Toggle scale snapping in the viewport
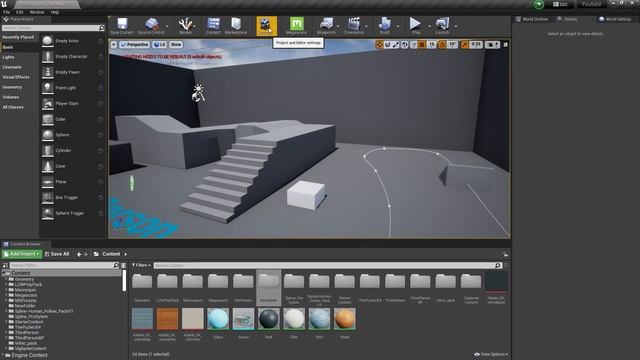This screenshot has width=640, height=360. click(464, 44)
